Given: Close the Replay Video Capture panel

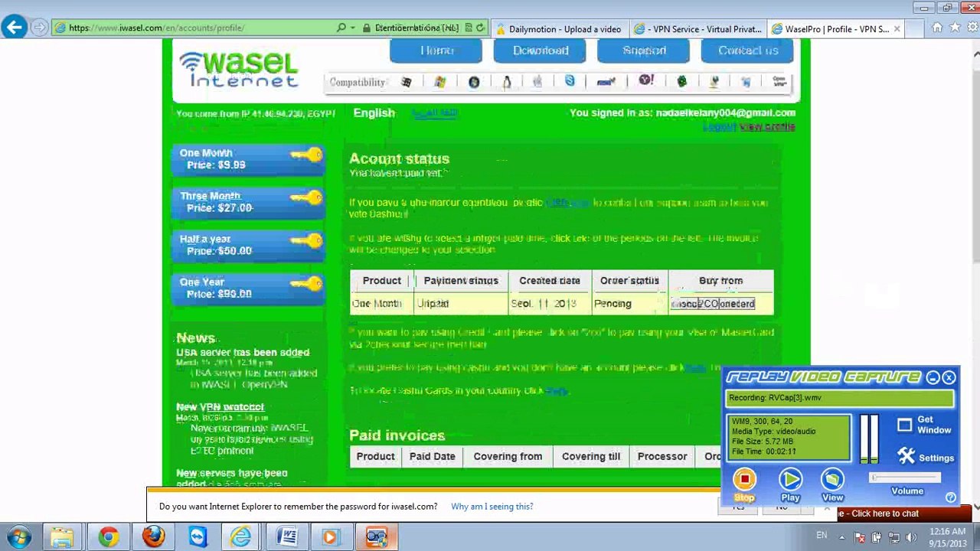Looking at the screenshot, I should [x=949, y=377].
